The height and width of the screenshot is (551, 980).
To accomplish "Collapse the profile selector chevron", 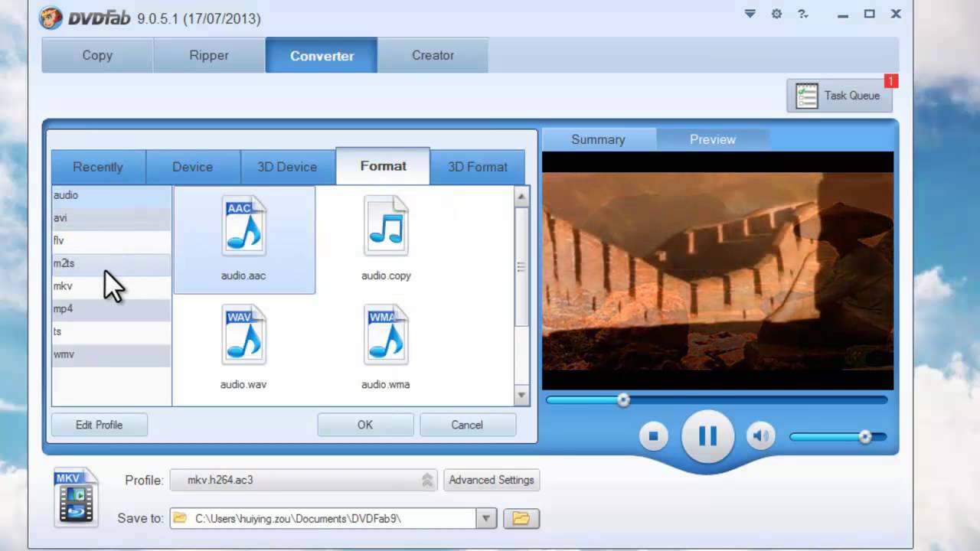I will click(x=427, y=480).
